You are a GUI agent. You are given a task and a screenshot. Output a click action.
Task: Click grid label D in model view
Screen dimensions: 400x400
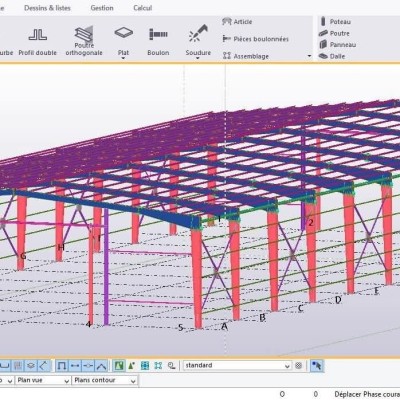pos(338,300)
